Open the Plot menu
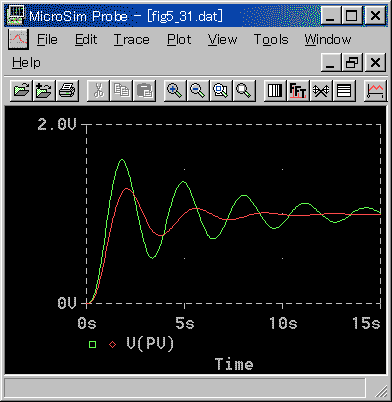This screenshot has width=392, height=402. point(179,40)
